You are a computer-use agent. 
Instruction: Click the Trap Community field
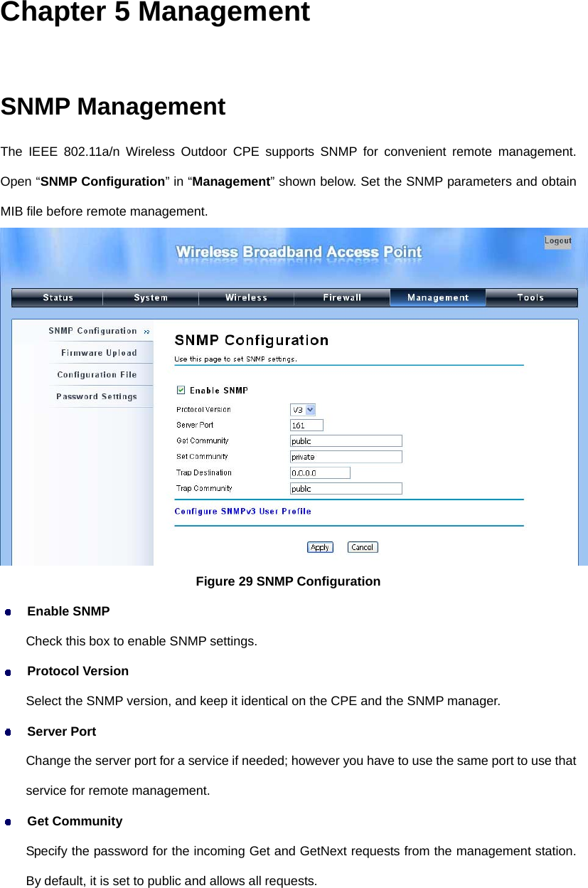click(346, 489)
